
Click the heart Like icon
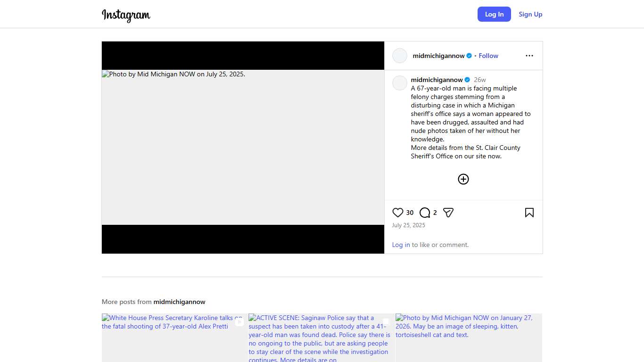[398, 213]
